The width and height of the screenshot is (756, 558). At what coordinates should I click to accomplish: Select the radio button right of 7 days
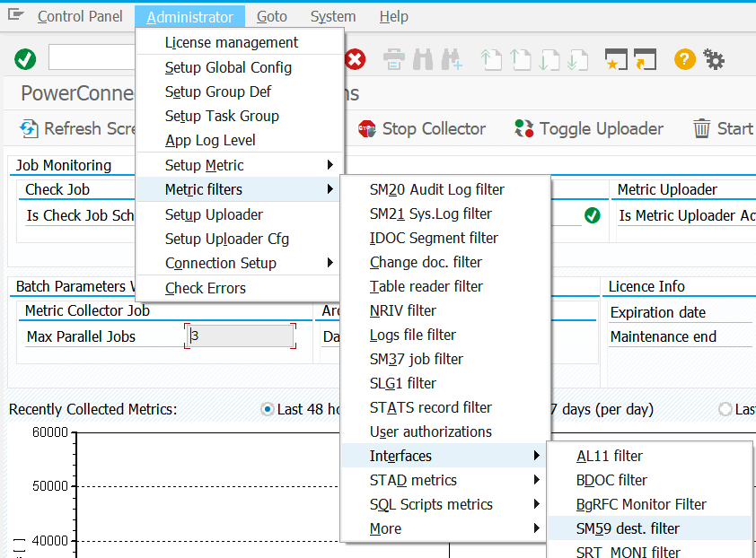point(725,410)
